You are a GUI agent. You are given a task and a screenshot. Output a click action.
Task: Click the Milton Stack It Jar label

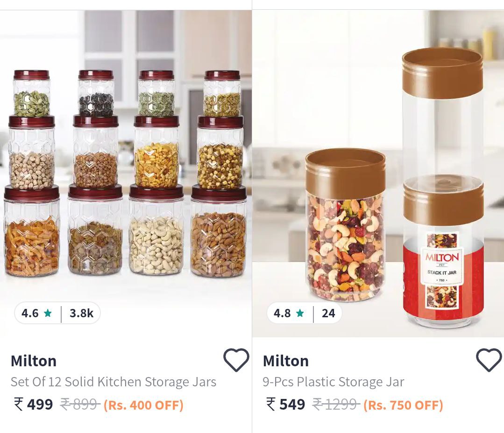442,265
